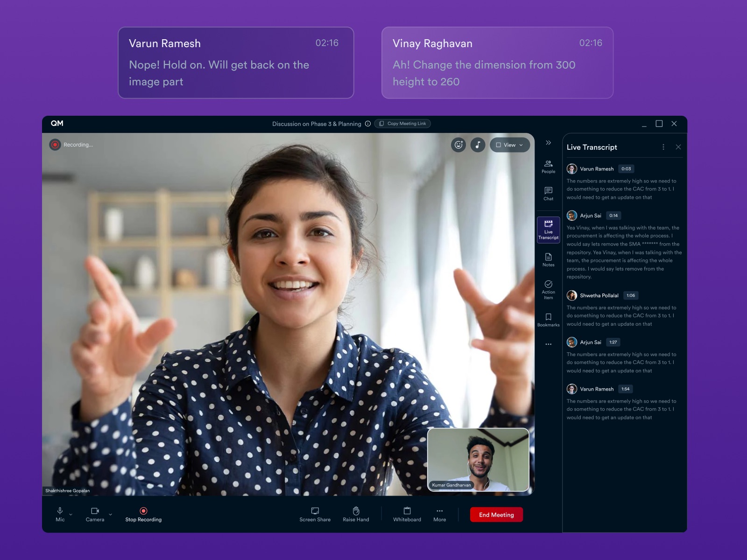Open the View layout dropdown
Image resolution: width=747 pixels, height=560 pixels.
(510, 145)
